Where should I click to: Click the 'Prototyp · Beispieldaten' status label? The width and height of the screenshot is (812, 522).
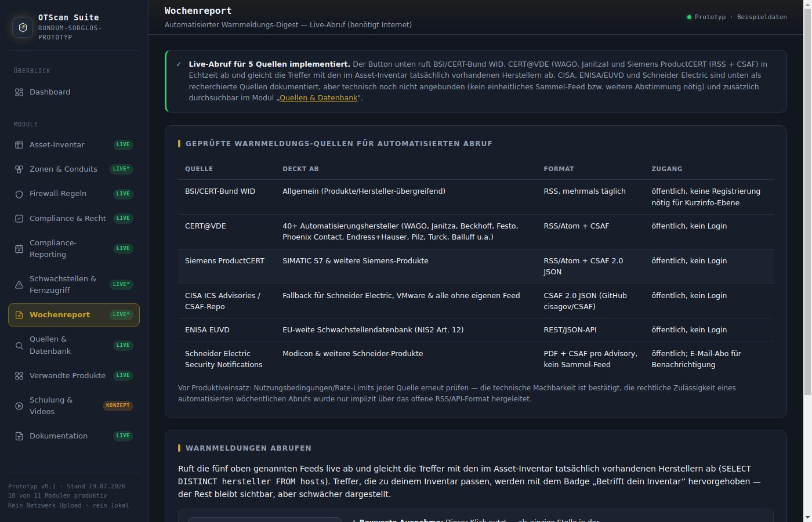(x=741, y=17)
